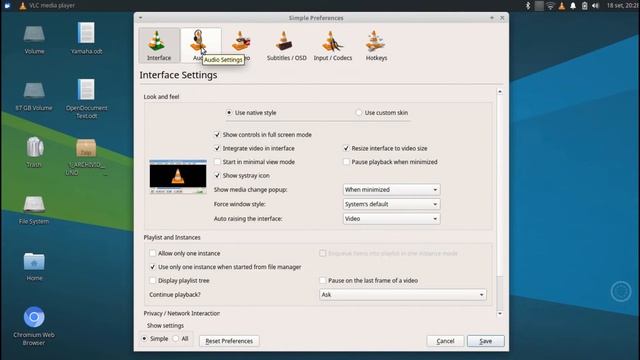Select the Home folder desktop icon
This screenshot has width=640, height=360.
click(34, 267)
